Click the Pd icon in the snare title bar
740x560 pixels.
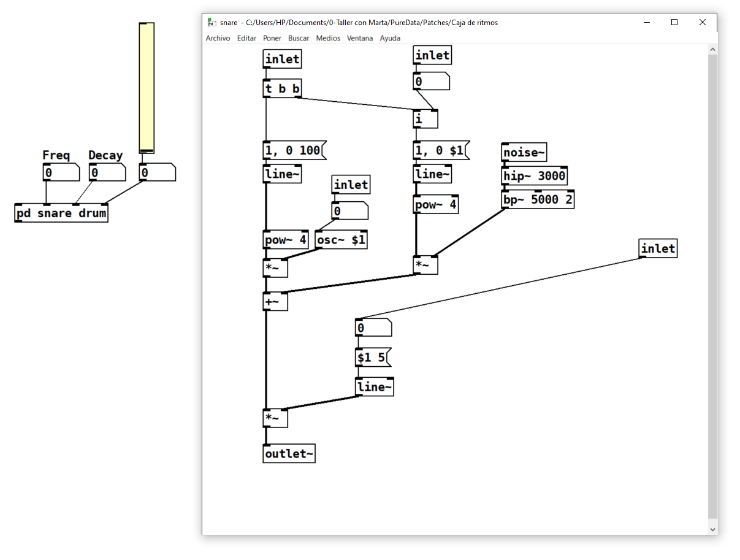[x=212, y=23]
